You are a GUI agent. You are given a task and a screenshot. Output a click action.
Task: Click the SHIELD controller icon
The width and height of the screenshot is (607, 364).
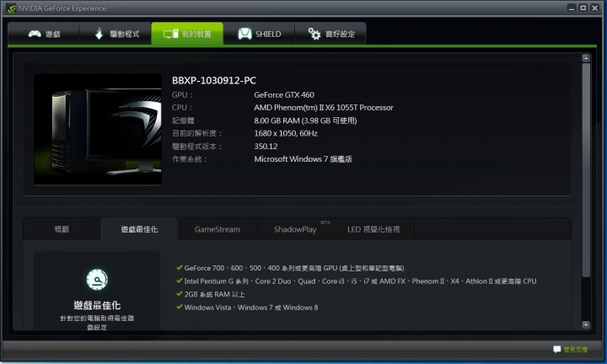pyautogui.click(x=244, y=34)
